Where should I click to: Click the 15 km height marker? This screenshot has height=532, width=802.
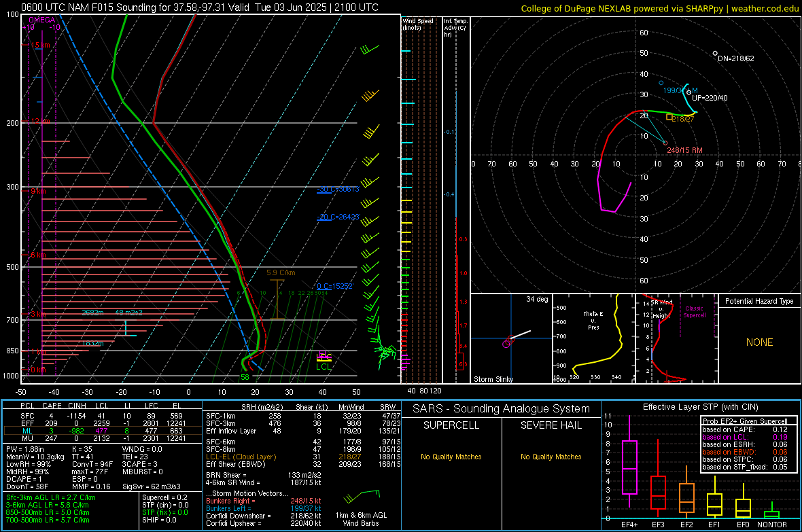[x=40, y=45]
